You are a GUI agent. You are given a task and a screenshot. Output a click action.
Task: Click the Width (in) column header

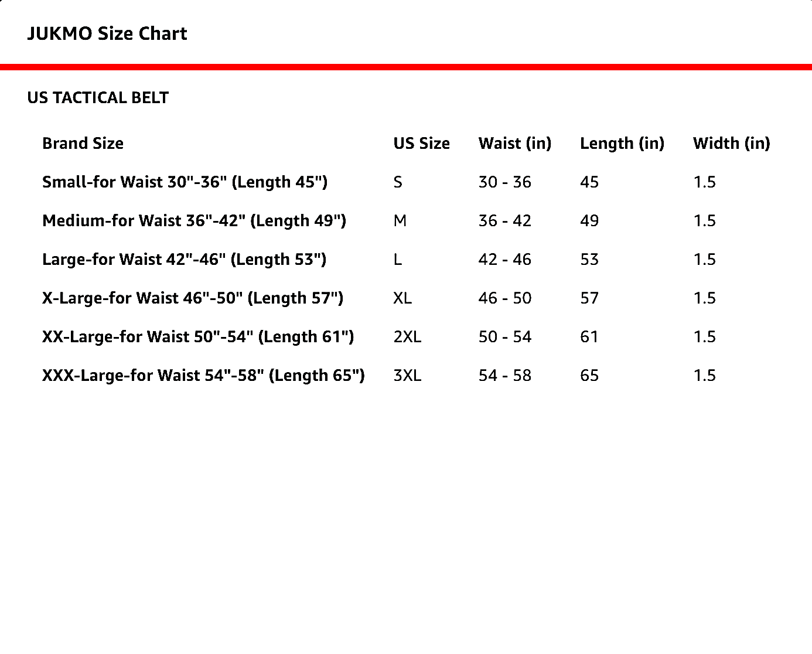[731, 144]
